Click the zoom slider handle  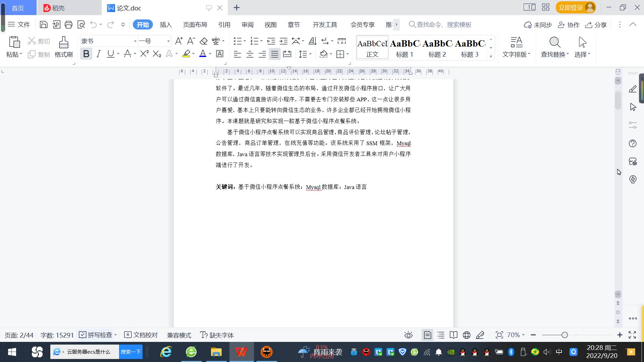[565, 335]
